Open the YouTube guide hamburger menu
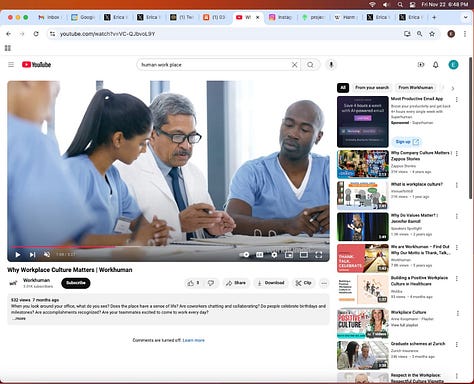The height and width of the screenshot is (384, 474). [11, 65]
